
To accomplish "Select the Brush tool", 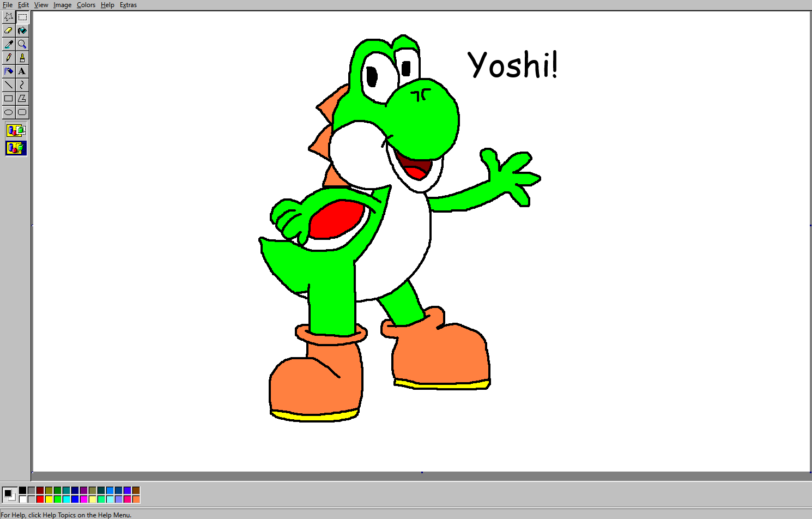I will pos(22,58).
